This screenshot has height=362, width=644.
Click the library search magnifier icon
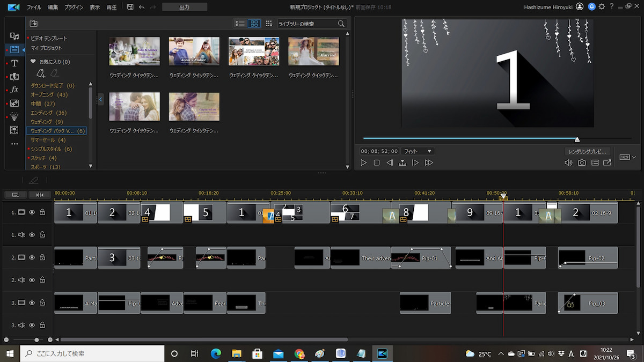point(341,24)
